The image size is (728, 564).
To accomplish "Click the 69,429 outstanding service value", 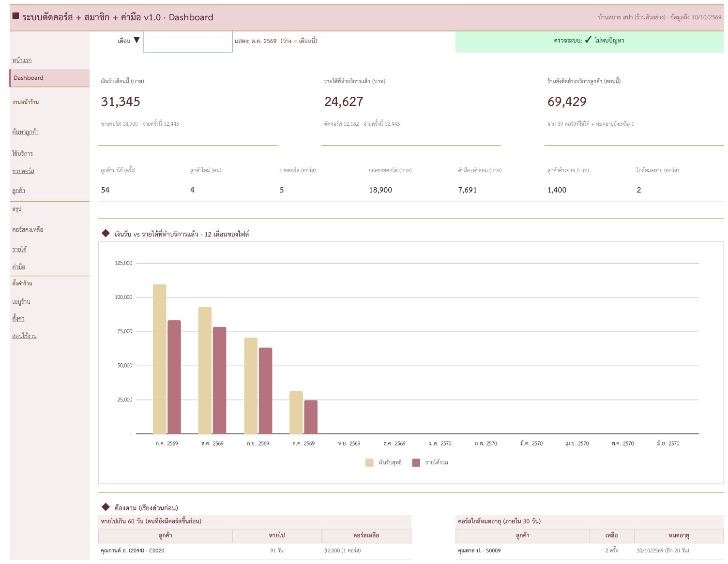I will pos(567,102).
